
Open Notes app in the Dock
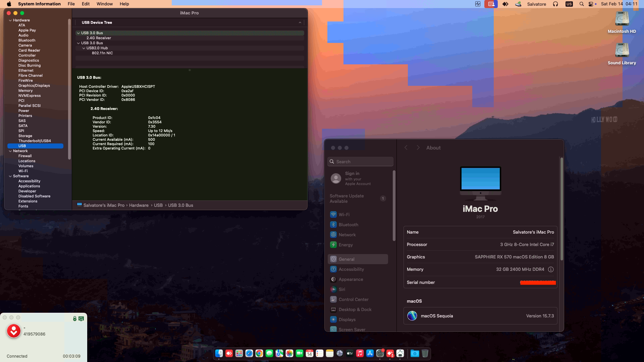point(330,353)
